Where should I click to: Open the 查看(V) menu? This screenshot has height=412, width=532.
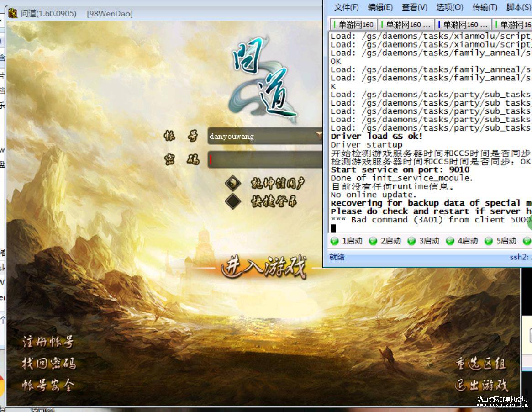(x=414, y=7)
